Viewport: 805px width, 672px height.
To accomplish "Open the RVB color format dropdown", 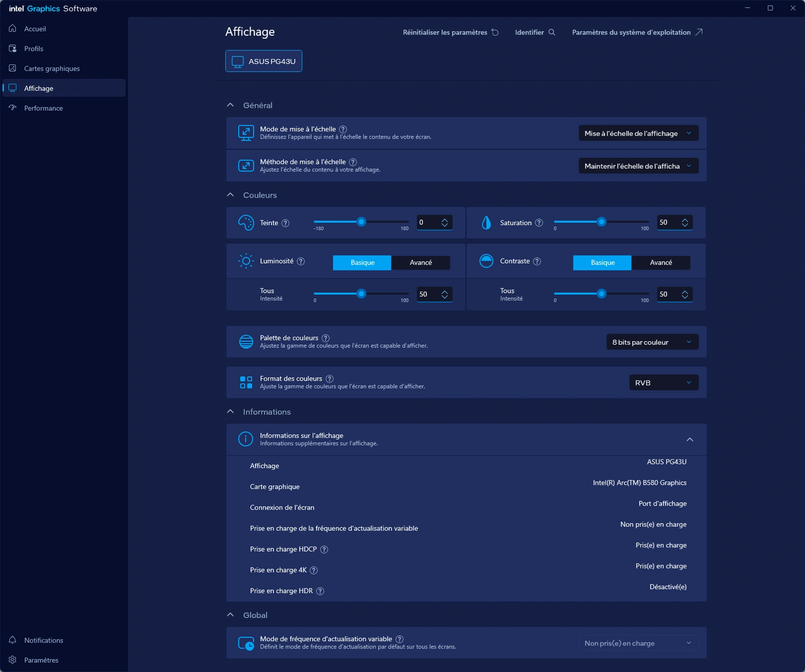I will [664, 382].
